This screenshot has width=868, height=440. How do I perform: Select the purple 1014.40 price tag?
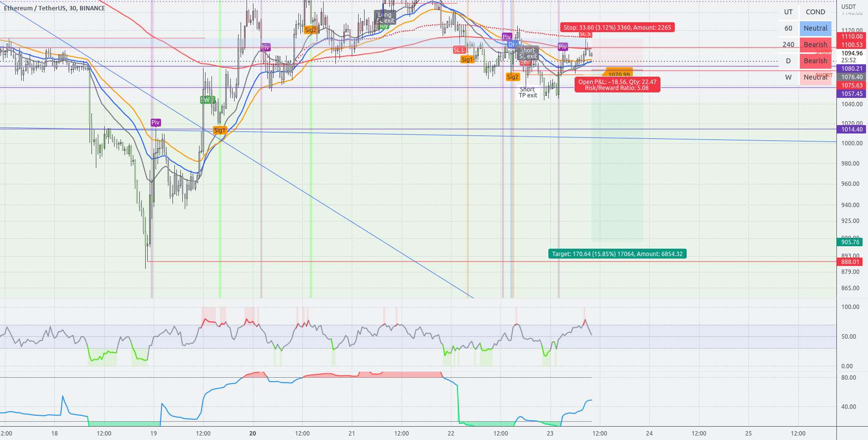852,130
